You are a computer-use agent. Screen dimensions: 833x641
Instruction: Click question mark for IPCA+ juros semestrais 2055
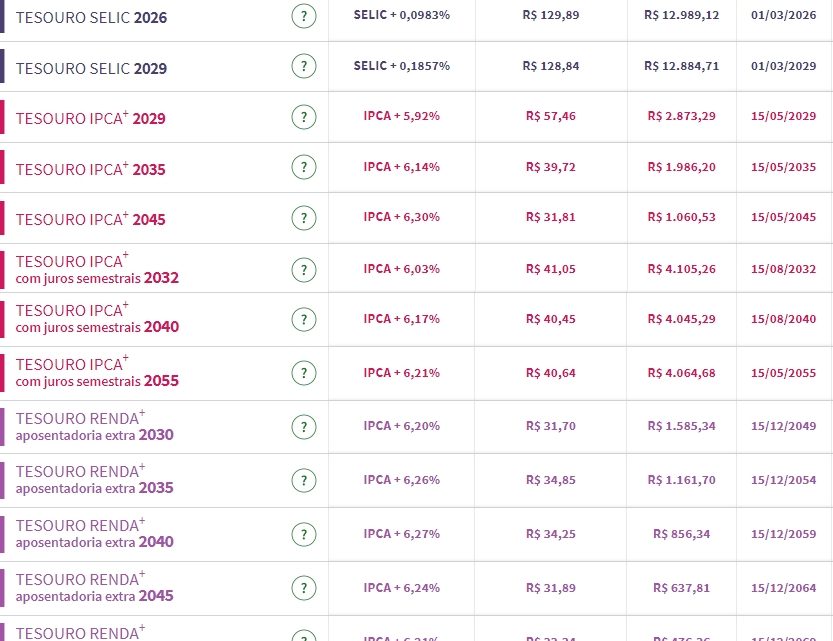click(x=304, y=373)
